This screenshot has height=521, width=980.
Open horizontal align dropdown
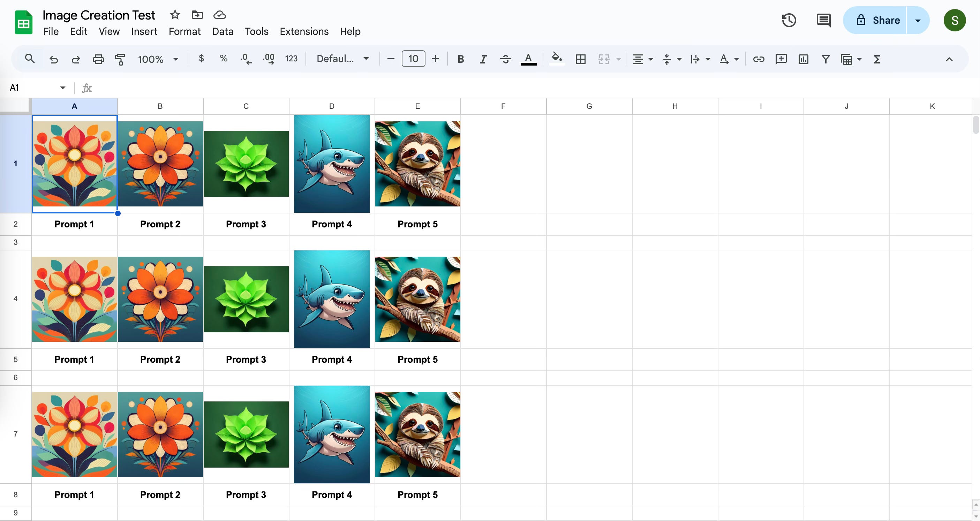(x=642, y=59)
